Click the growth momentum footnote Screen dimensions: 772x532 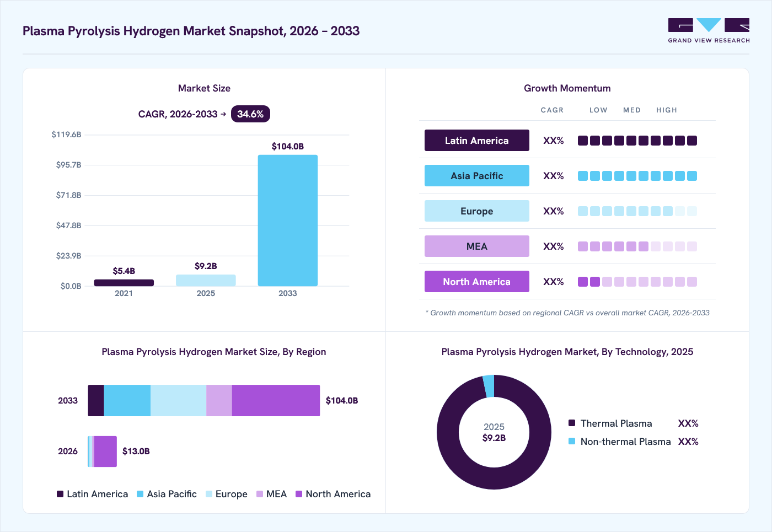pos(567,313)
